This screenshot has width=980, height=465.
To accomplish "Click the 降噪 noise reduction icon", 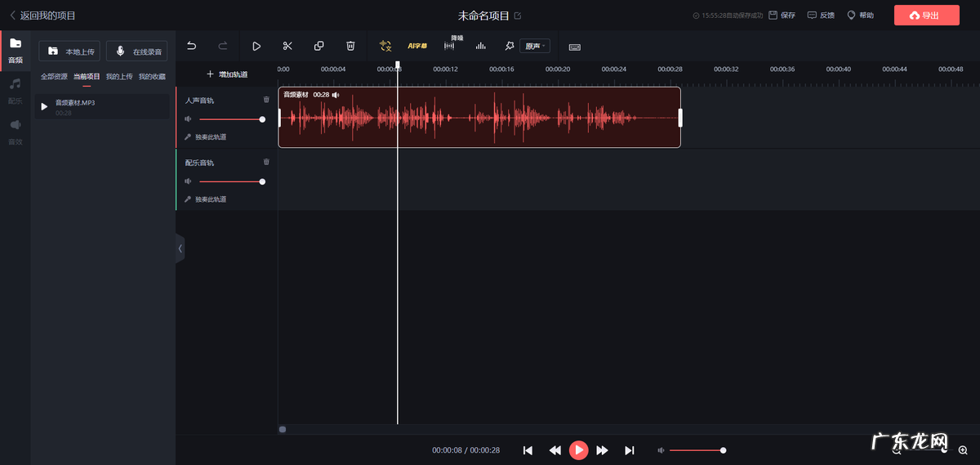I will coord(449,46).
